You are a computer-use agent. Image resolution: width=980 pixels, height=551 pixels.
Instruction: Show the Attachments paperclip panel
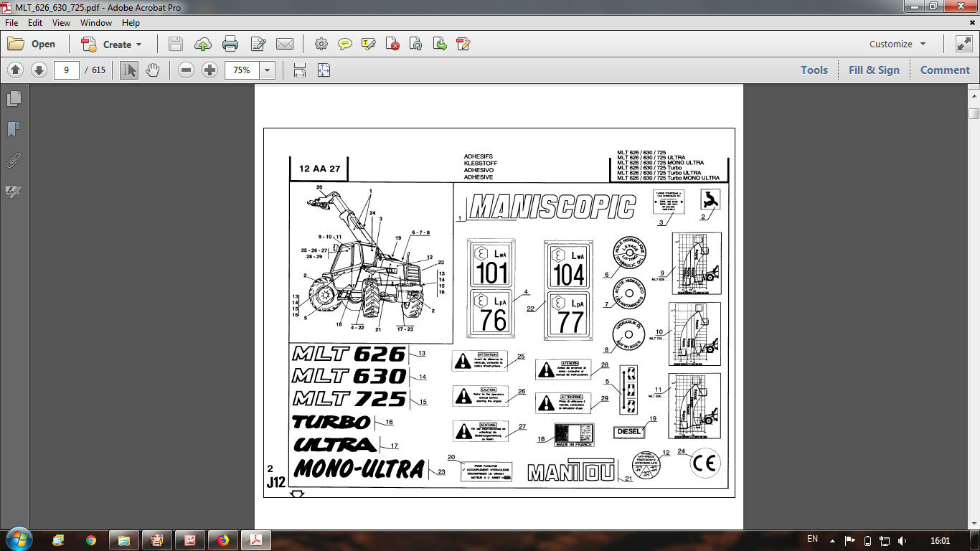coord(14,161)
